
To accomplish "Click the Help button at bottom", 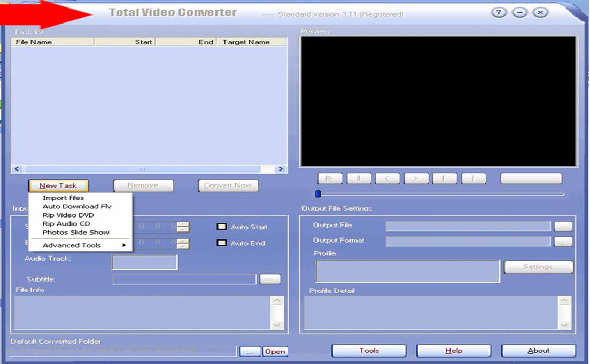I will click(x=454, y=351).
